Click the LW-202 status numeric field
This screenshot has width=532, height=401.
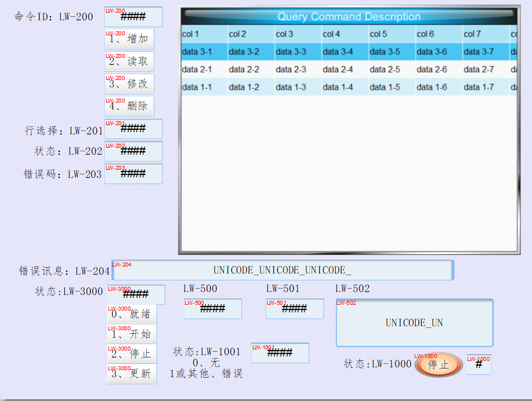click(133, 151)
